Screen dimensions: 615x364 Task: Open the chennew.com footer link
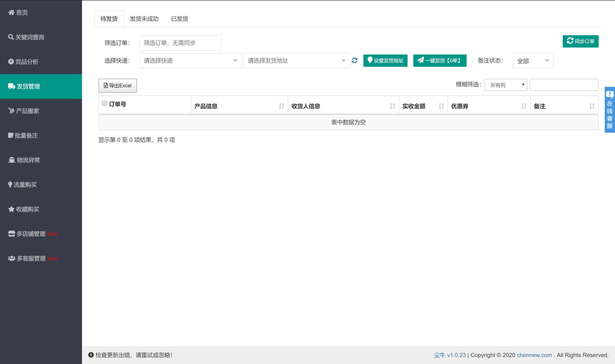click(534, 355)
